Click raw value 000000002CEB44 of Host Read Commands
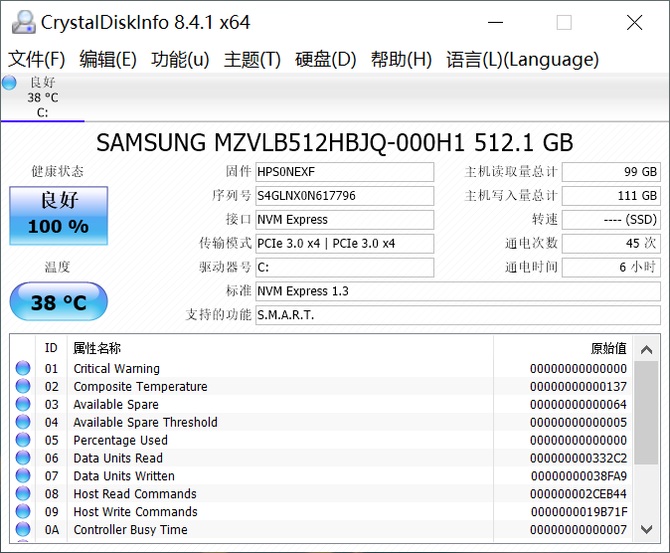This screenshot has width=670, height=553. click(x=578, y=494)
